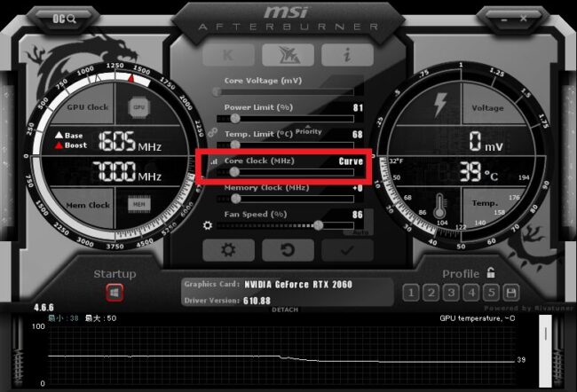Open the OC Scanner search button

coord(64,20)
